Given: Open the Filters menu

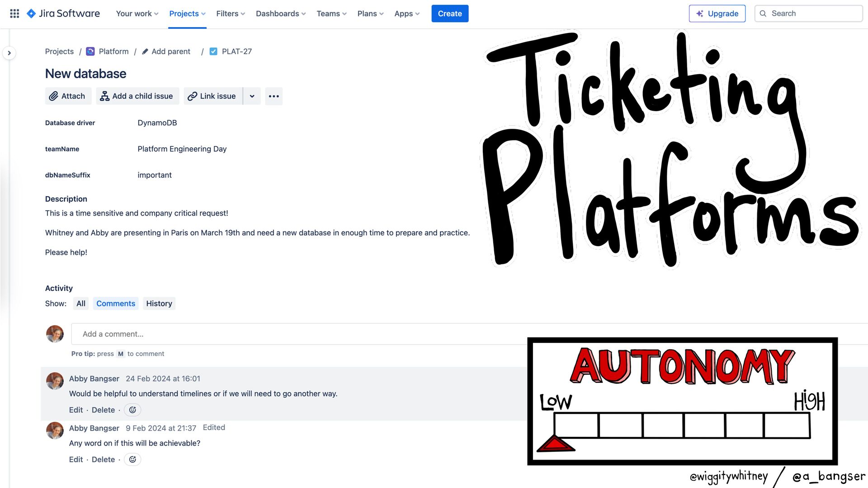Looking at the screenshot, I should pos(231,14).
